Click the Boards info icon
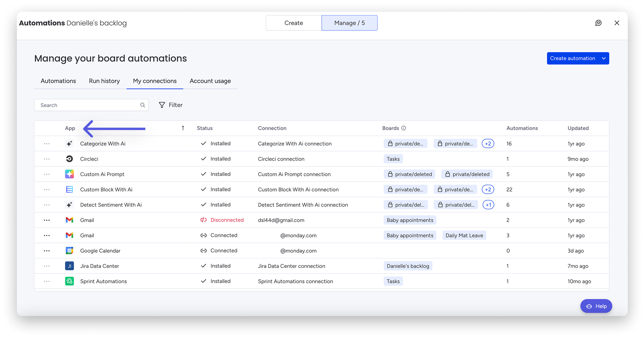644x338 pixels. point(404,128)
